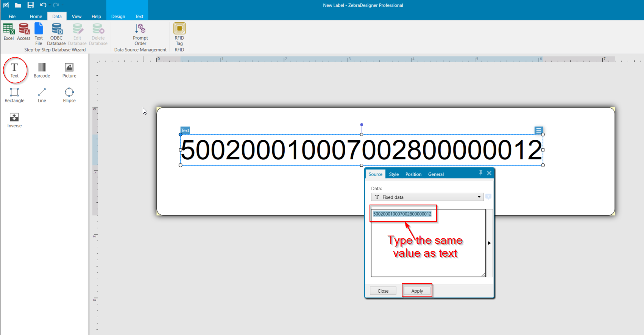Click inside the fixed data text field
Viewport: 644px width, 335px height.
click(x=428, y=246)
